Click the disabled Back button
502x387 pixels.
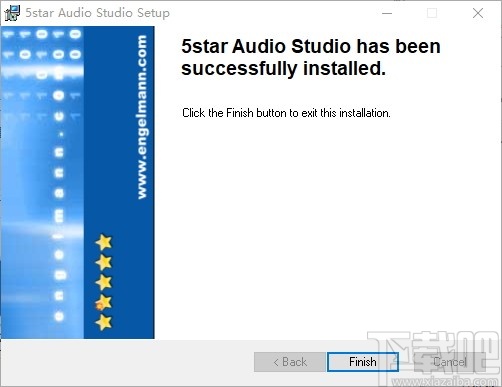pos(290,362)
